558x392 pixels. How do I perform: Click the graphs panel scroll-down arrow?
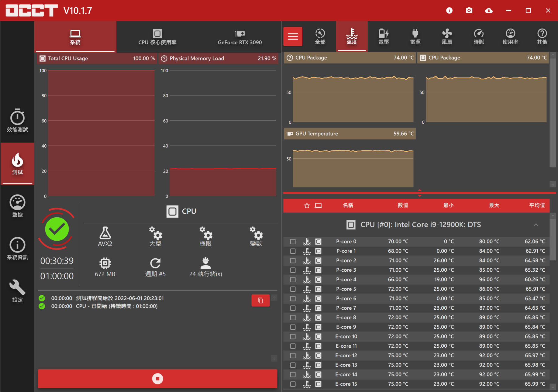point(553,184)
